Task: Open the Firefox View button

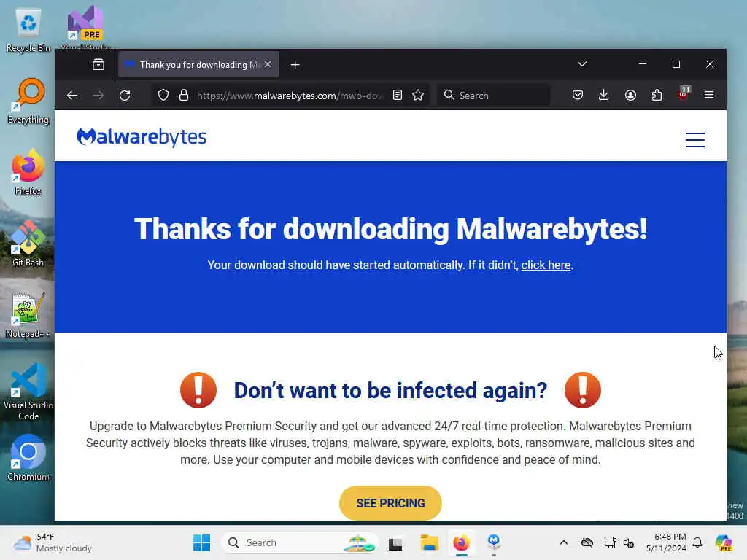Action: [98, 64]
